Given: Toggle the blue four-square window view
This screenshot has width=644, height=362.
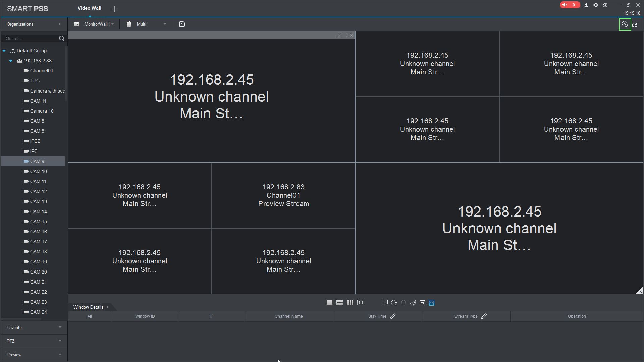Looking at the screenshot, I should 432,303.
